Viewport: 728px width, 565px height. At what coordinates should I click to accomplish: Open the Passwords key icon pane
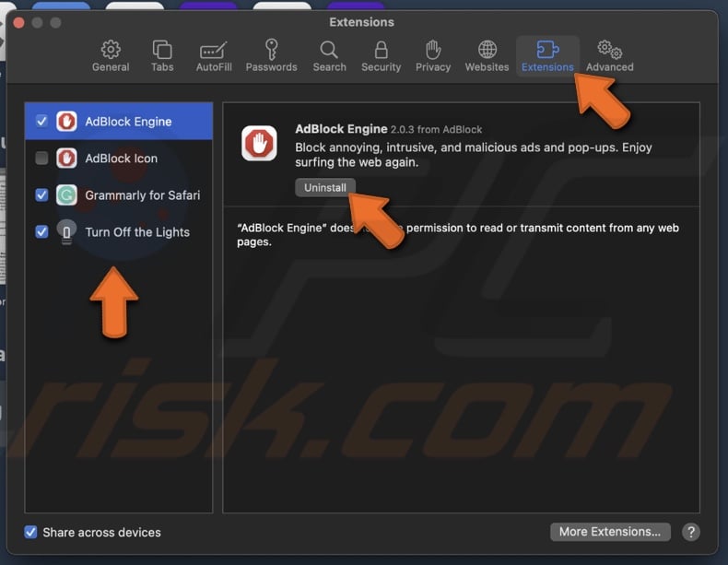point(271,55)
